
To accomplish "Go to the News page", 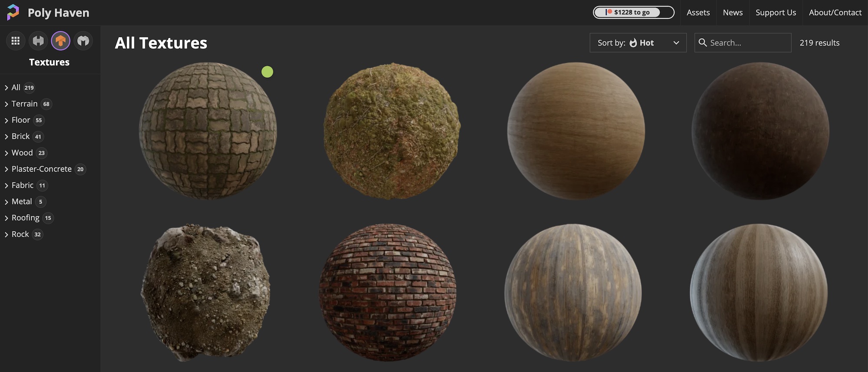I will point(733,13).
